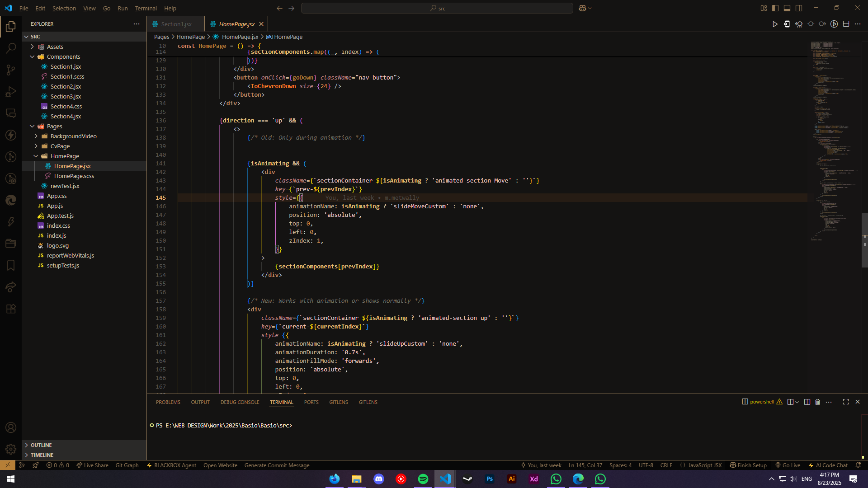
Task: Click the split editor layout icon
Action: point(846,24)
